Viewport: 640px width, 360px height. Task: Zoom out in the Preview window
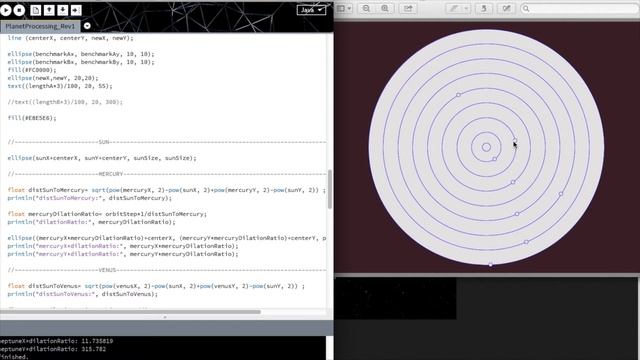367,8
